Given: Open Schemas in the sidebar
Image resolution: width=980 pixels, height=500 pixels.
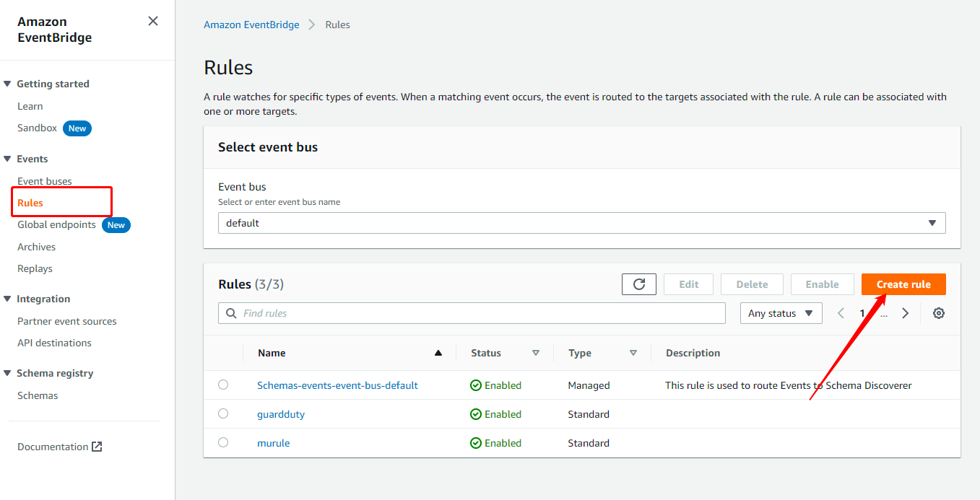Looking at the screenshot, I should coord(38,395).
